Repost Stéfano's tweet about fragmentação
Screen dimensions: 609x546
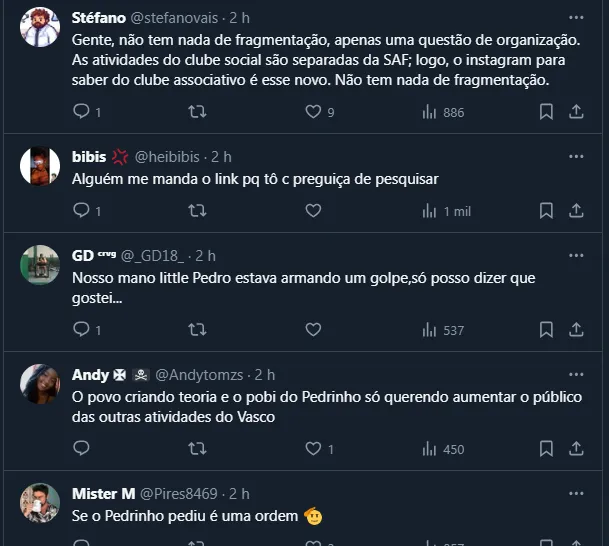pos(198,112)
